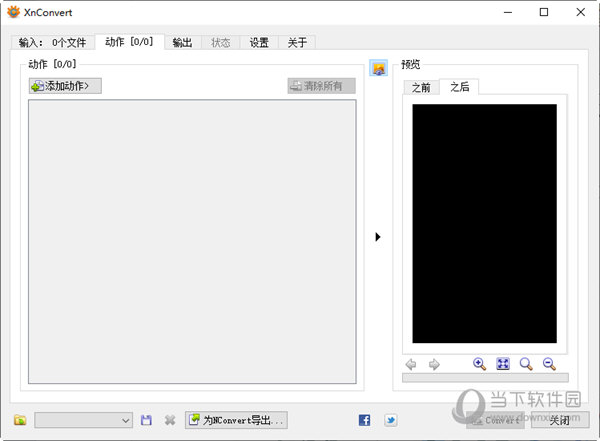Zoom in on the preview

click(x=479, y=364)
